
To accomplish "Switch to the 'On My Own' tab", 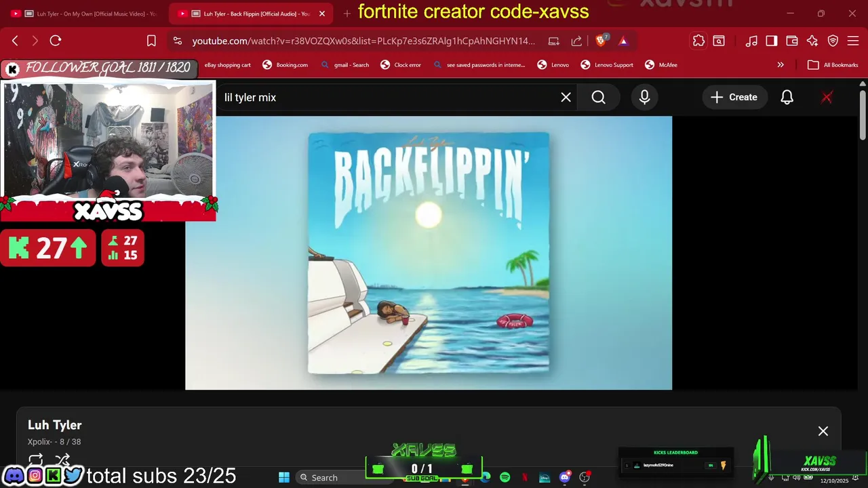I will click(83, 14).
